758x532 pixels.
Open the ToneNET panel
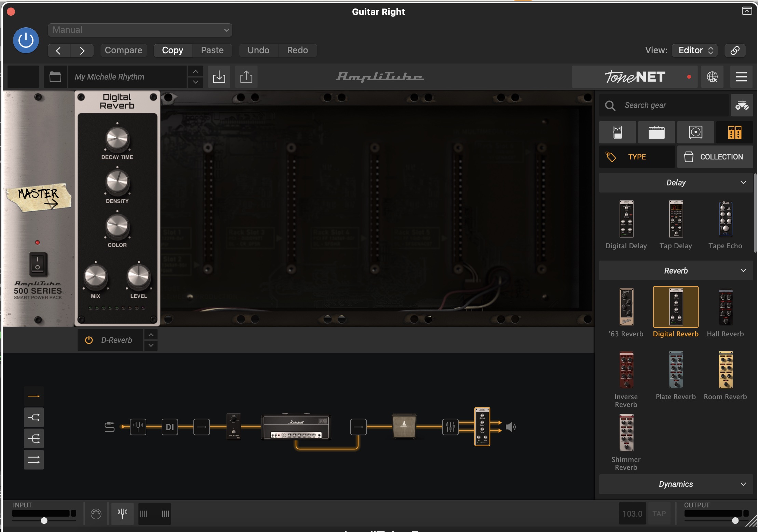click(x=635, y=77)
